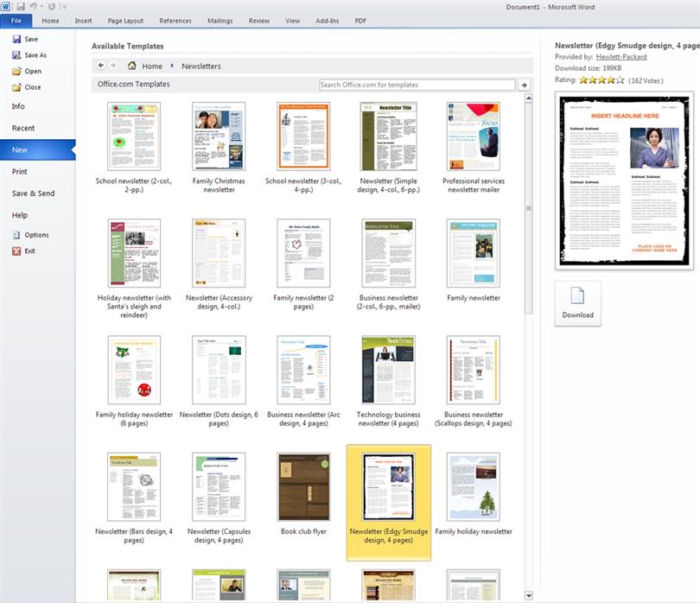Go forward with the right arrow button
The image size is (700, 603).
point(113,66)
